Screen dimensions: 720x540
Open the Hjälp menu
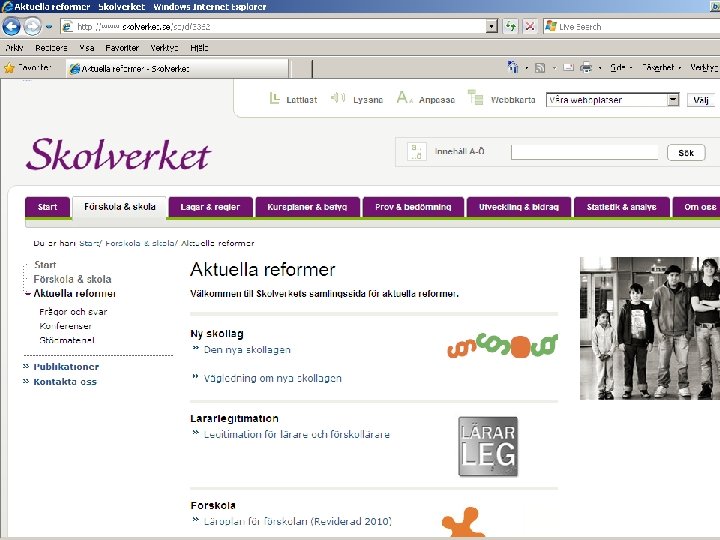tap(199, 48)
